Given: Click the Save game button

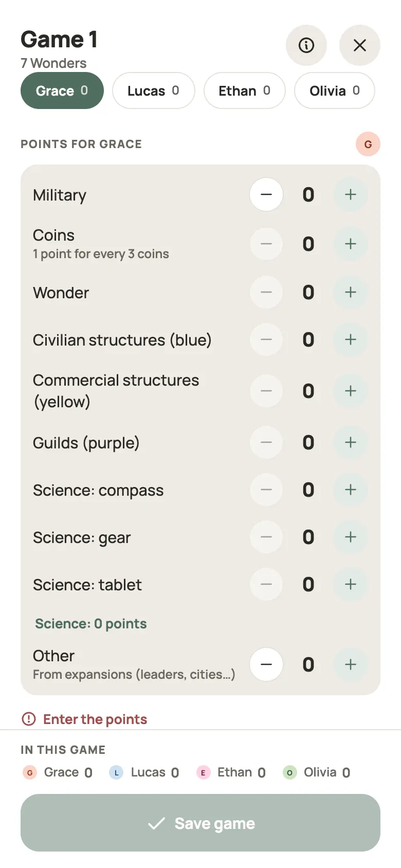Looking at the screenshot, I should pyautogui.click(x=200, y=823).
